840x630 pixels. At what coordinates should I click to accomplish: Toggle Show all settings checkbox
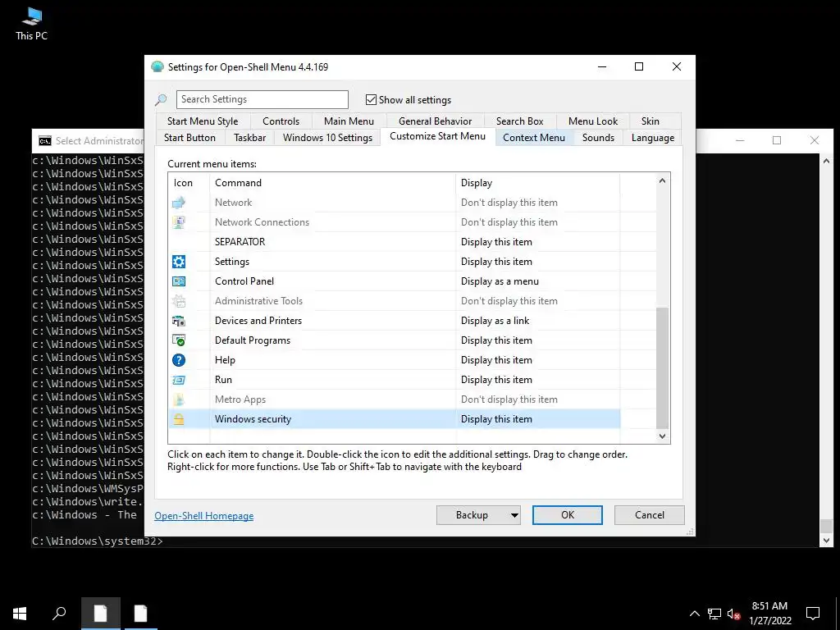point(371,99)
